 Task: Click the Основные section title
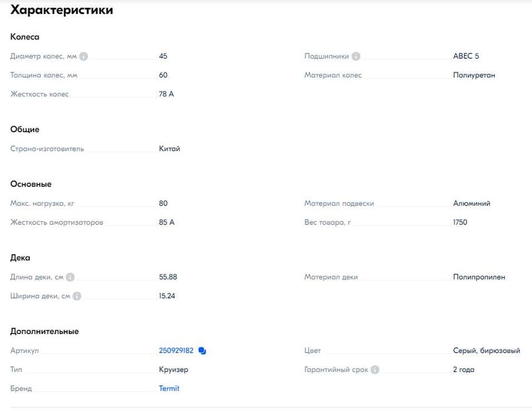[x=31, y=184]
